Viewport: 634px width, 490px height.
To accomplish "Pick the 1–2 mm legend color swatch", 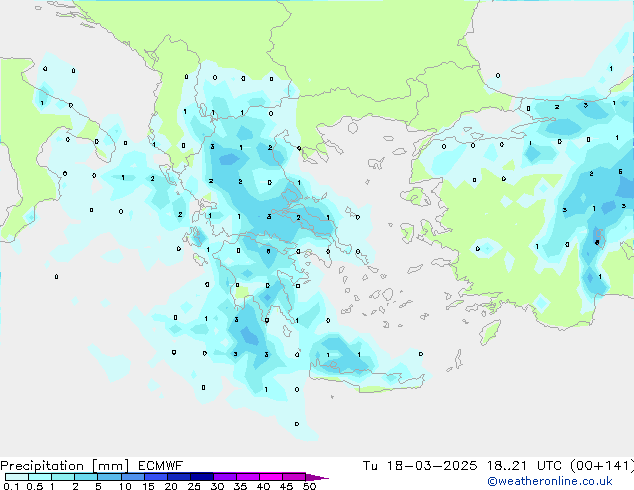I will 63,477.
